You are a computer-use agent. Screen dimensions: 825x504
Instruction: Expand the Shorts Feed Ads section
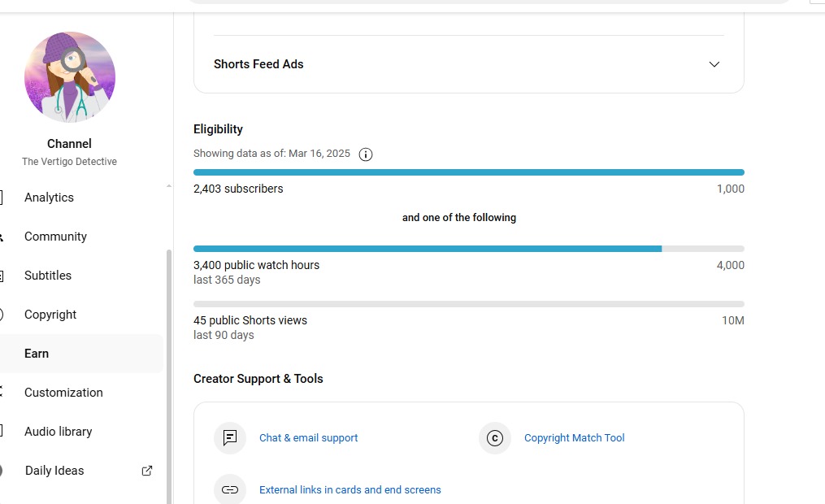(714, 64)
